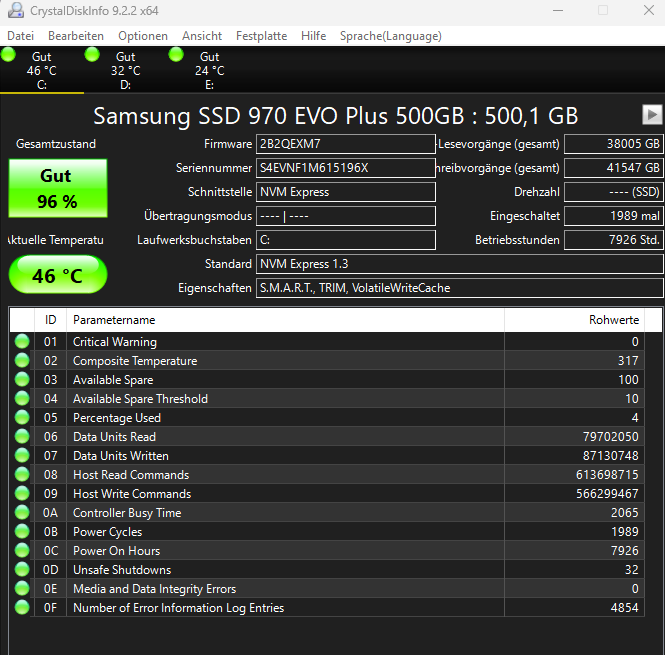Click the Lesevorgänge value 38005 GB
The width and height of the screenshot is (665, 655).
tap(614, 144)
